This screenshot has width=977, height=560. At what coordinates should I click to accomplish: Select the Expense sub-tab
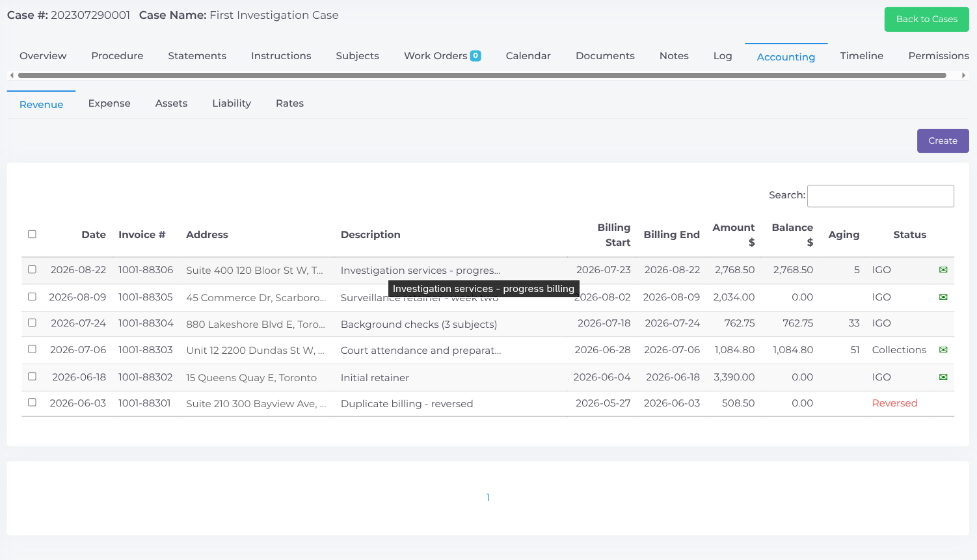[109, 103]
